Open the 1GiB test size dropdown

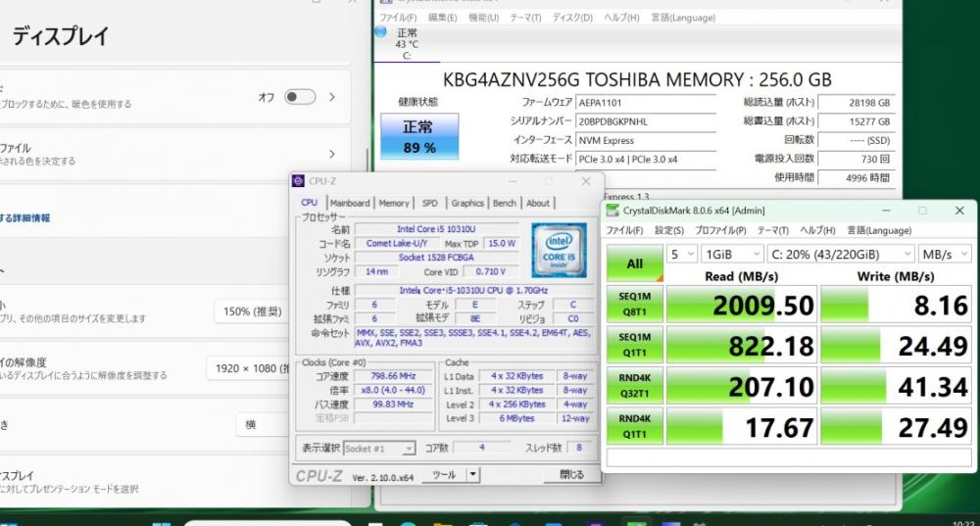(x=732, y=255)
